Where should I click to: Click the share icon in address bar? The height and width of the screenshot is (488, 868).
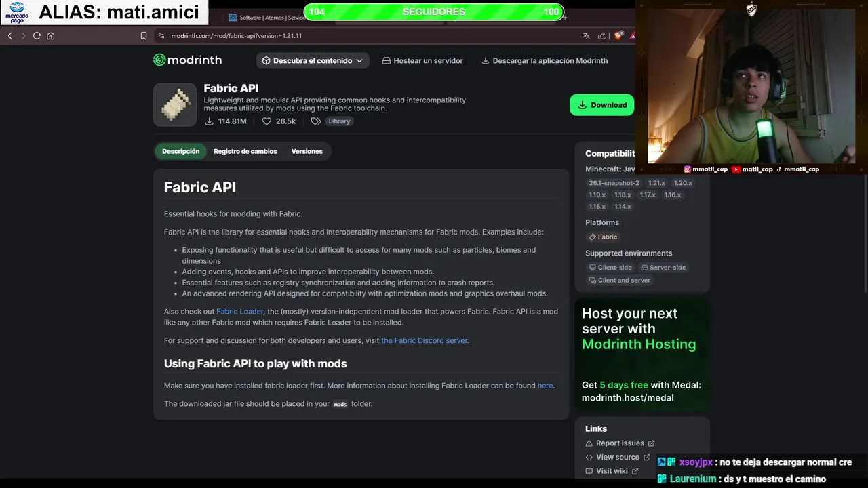click(602, 36)
